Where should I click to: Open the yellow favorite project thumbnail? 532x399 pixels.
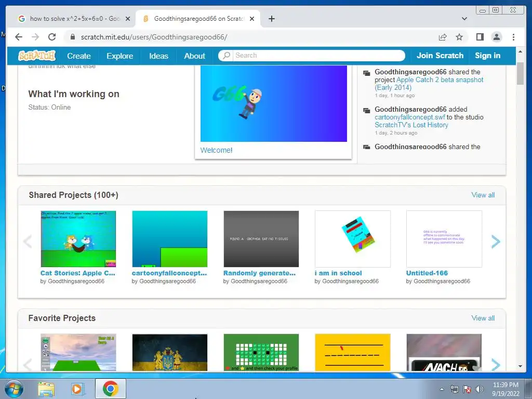point(353,353)
